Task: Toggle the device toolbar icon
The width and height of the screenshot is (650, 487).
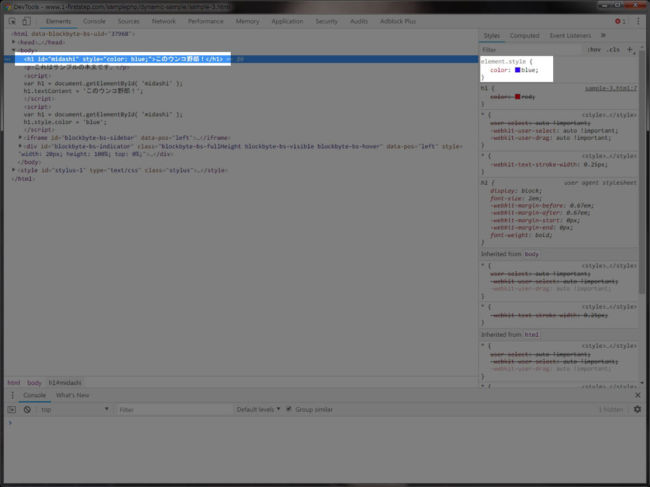Action: (x=27, y=21)
